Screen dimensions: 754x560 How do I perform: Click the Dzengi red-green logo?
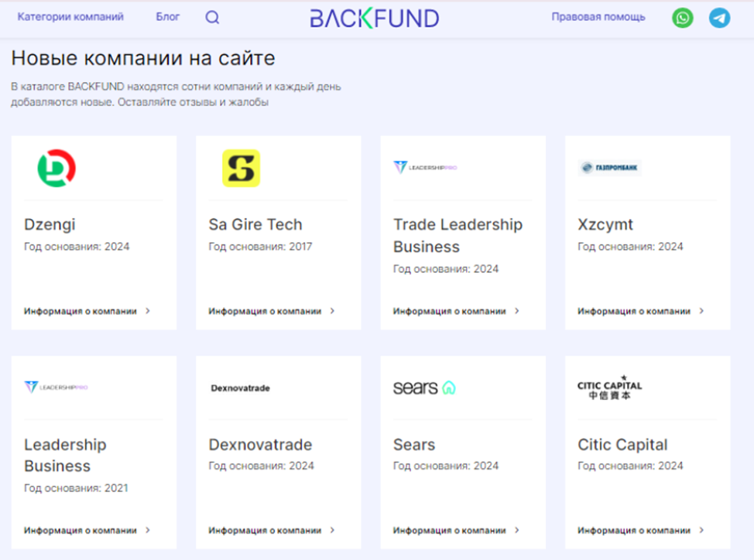coord(57,168)
